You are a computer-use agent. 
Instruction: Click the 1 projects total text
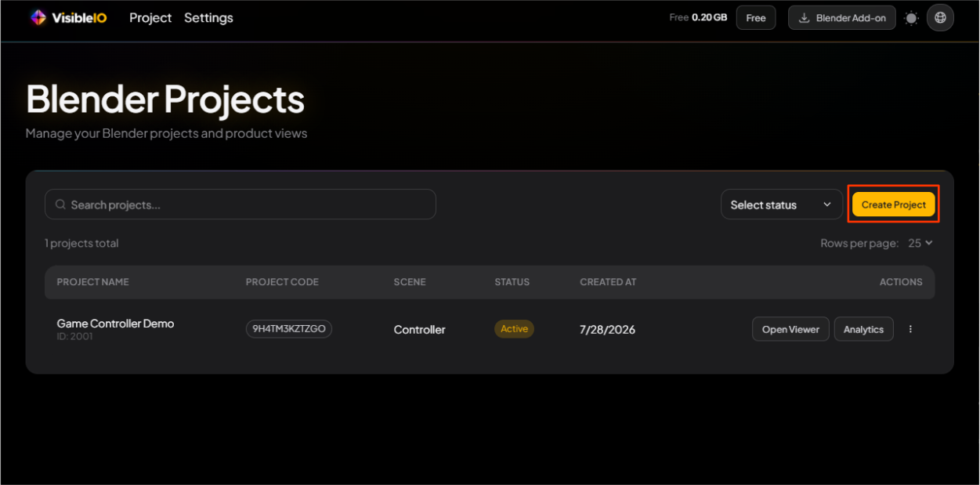tap(81, 244)
